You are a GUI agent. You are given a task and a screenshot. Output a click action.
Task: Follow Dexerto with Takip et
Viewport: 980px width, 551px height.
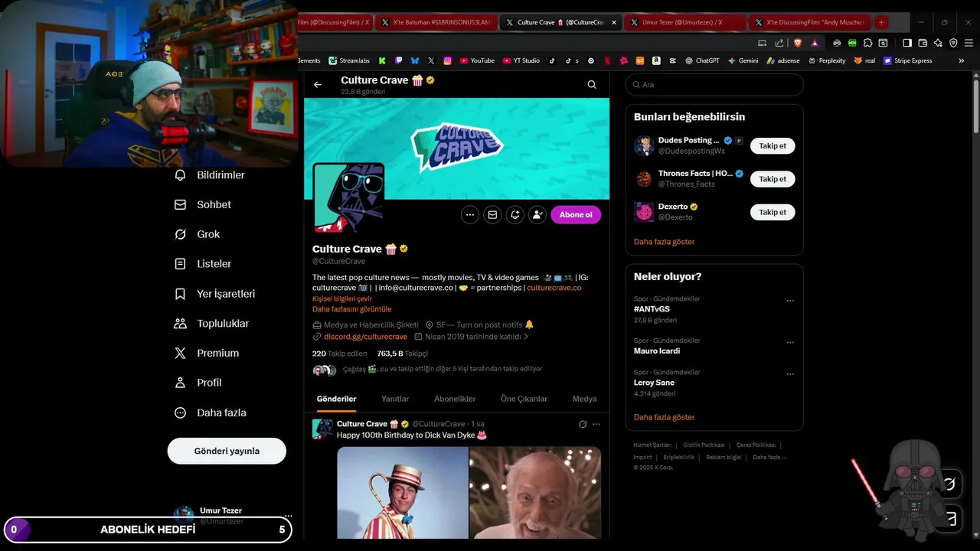click(x=773, y=212)
